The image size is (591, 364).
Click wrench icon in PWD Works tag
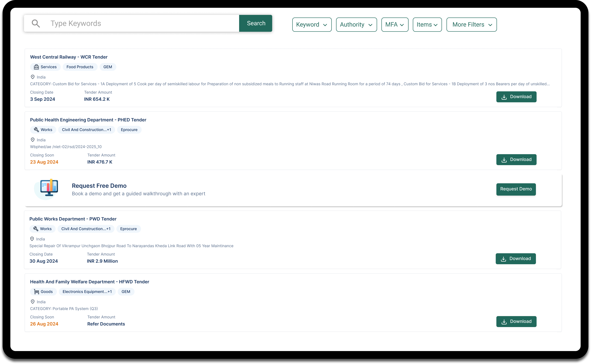[36, 229]
